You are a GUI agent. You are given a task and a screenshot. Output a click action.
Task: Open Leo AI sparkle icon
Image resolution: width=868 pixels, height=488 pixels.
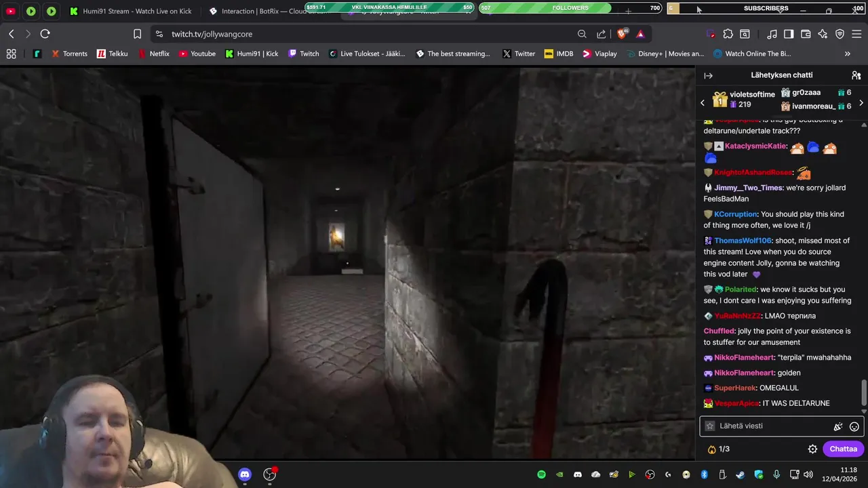pos(823,34)
